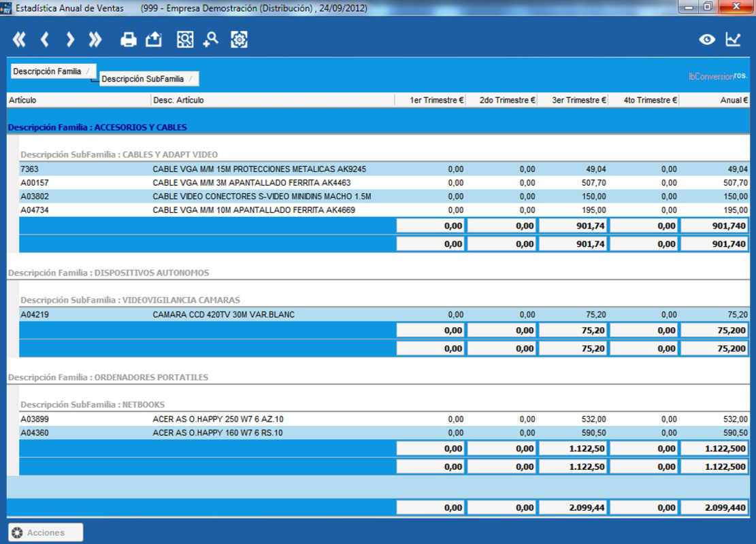Click the 3er Trimestre value 590,50
756x544 pixels.
pyautogui.click(x=593, y=432)
